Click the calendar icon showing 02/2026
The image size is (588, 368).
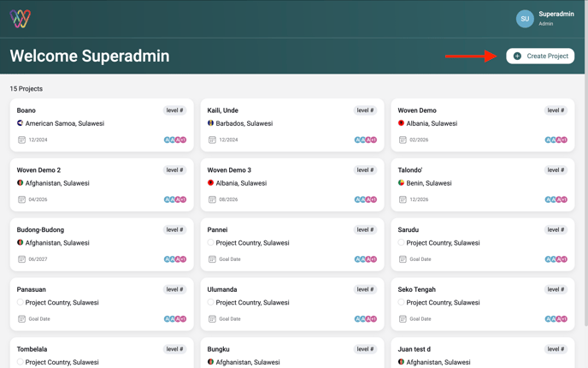pyautogui.click(x=403, y=139)
